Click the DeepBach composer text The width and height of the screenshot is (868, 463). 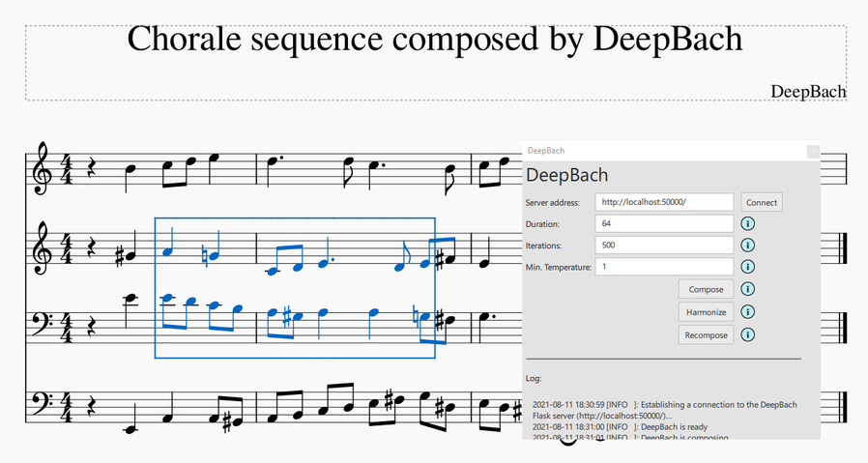(x=808, y=91)
